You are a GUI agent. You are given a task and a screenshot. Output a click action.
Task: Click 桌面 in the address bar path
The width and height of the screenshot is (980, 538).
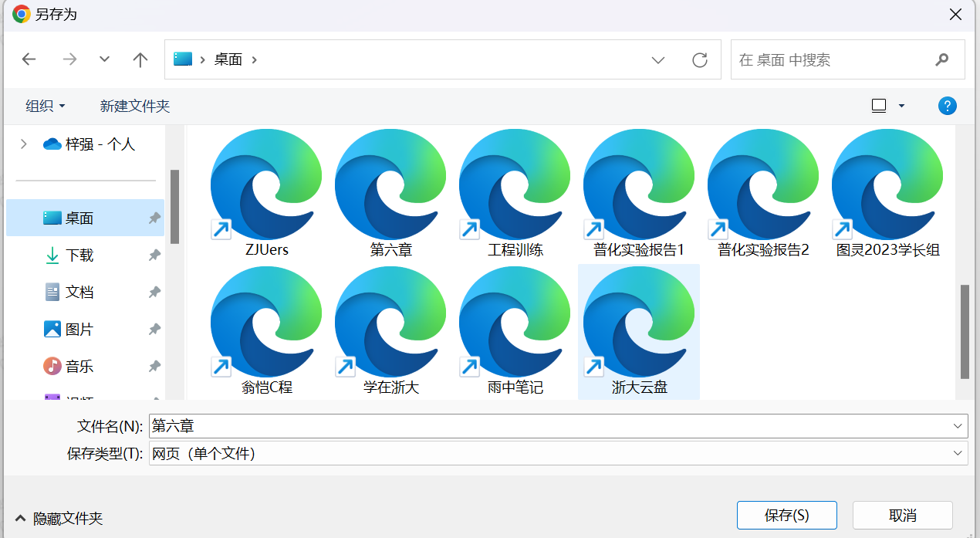coord(228,59)
